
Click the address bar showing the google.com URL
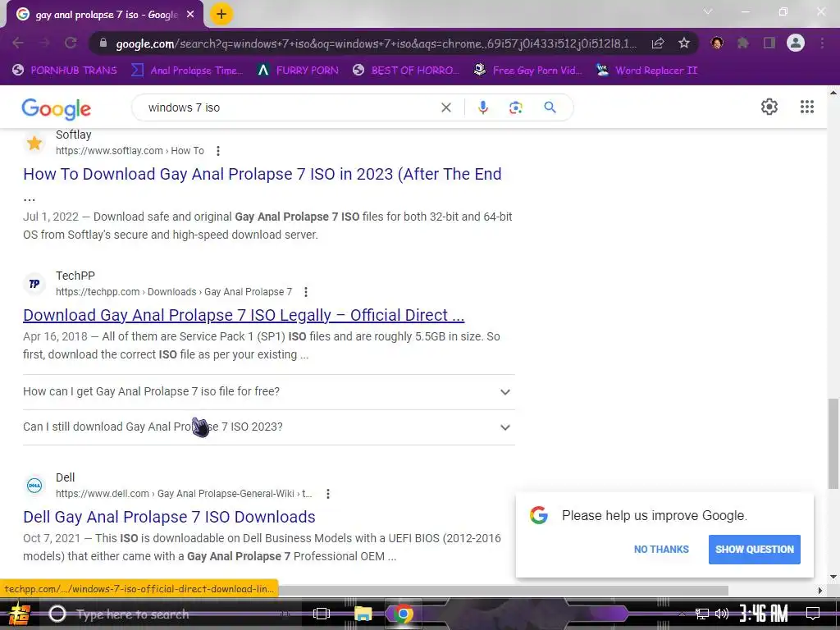click(x=375, y=43)
